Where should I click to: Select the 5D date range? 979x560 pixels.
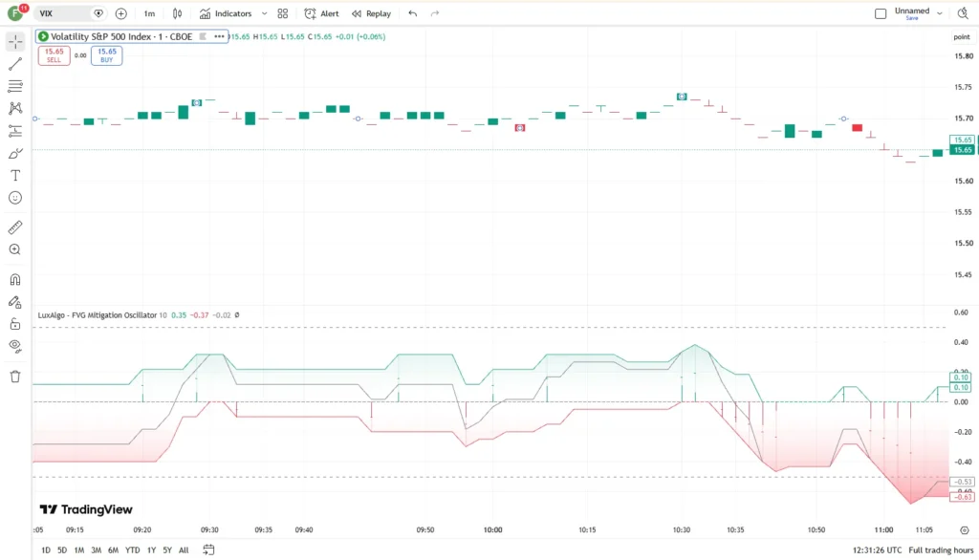[62, 550]
